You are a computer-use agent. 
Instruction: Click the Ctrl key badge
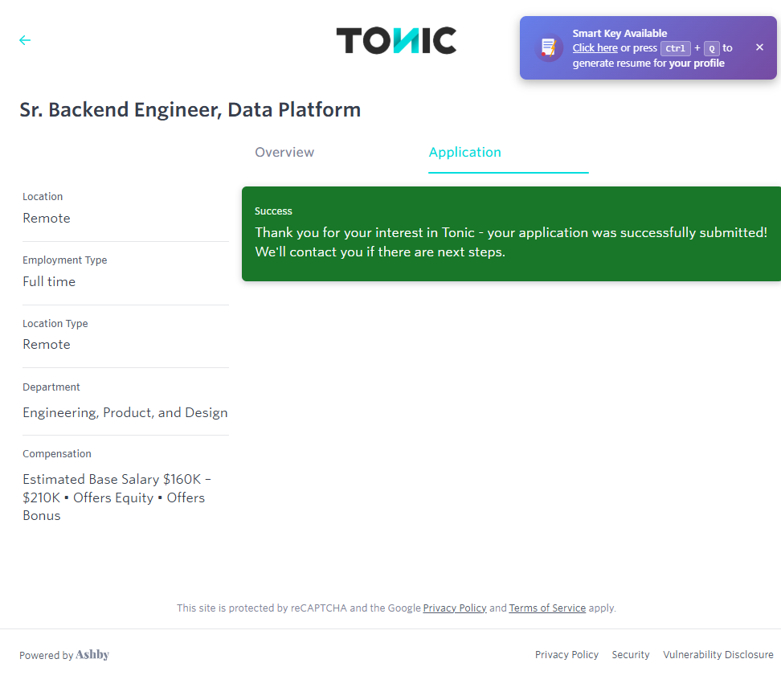tap(675, 48)
